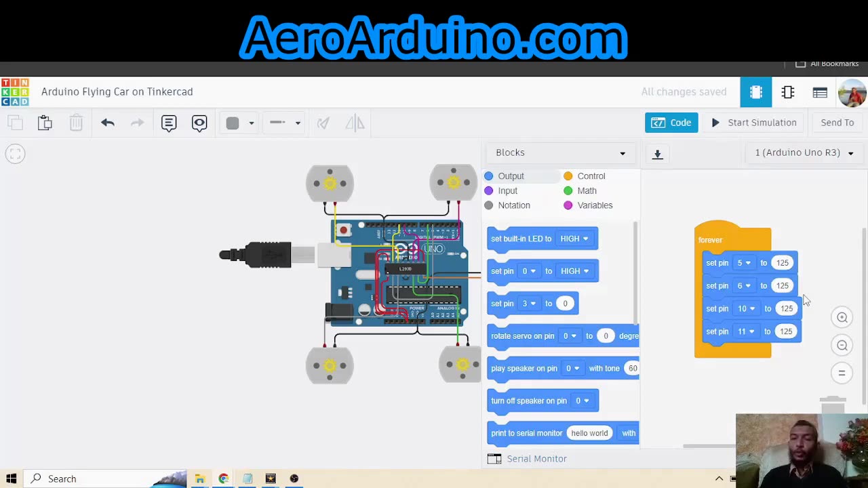Click the Tinkercad logo
Screen dimensions: 868x488
tap(15, 92)
